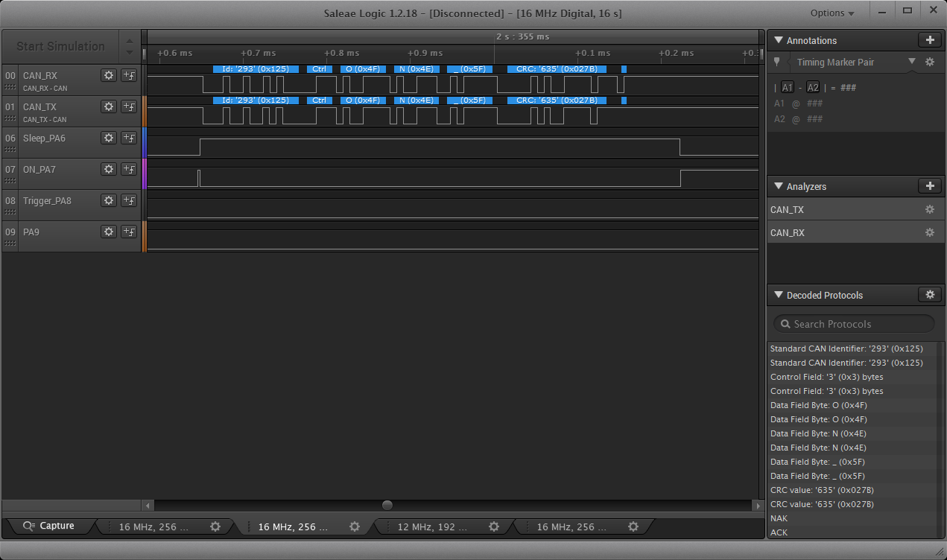Select the A1 timing marker
Viewport: 947px width, 560px height.
788,87
